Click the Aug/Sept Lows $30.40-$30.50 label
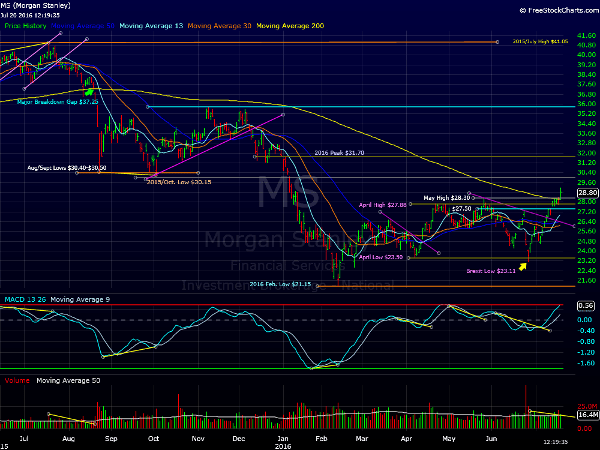 (67, 168)
